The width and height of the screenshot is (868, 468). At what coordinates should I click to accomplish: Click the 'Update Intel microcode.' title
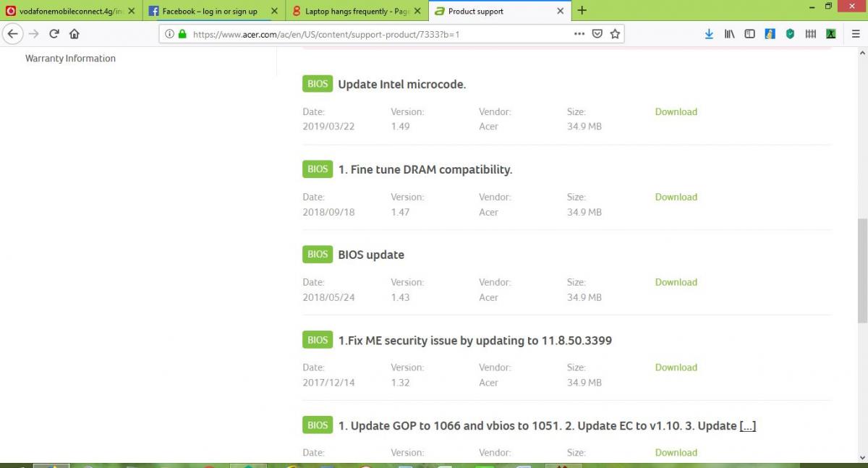tap(402, 85)
